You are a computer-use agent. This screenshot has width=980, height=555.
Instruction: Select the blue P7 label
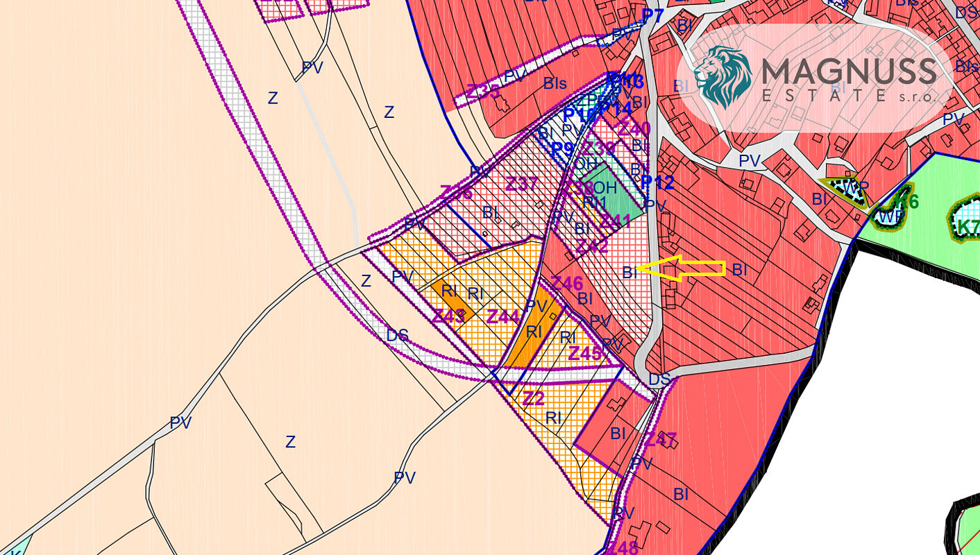[x=652, y=17]
